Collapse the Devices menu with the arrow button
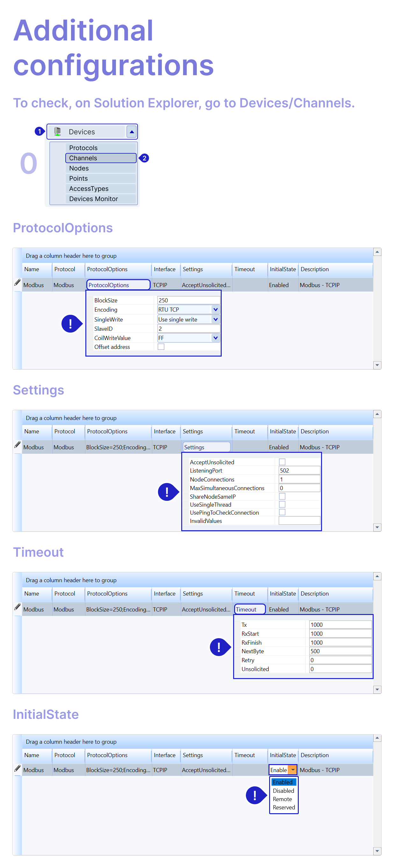 (x=132, y=132)
